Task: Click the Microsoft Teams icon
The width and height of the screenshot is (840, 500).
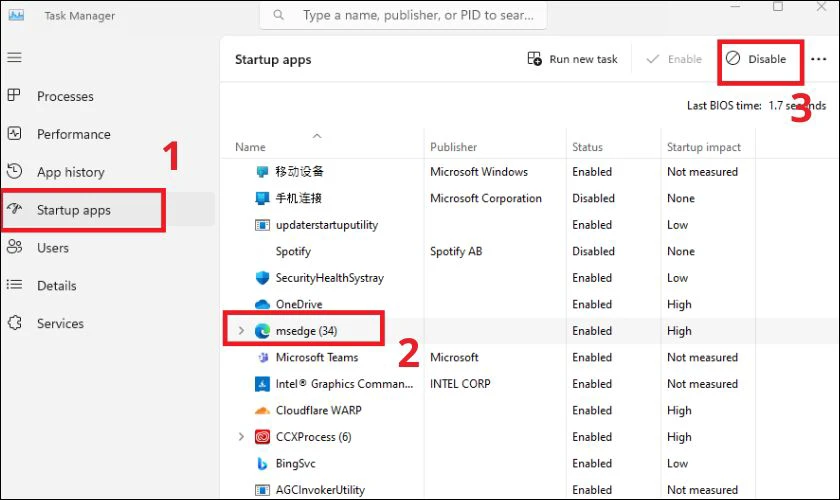Action: point(262,357)
